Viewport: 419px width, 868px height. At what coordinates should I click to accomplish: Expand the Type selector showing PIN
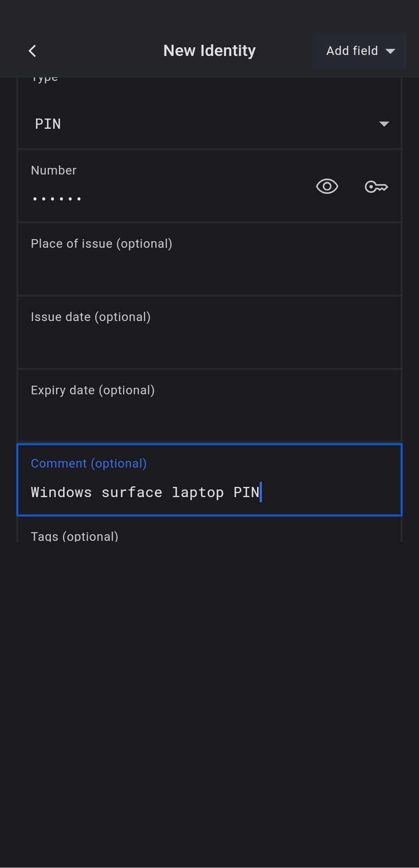pyautogui.click(x=204, y=124)
